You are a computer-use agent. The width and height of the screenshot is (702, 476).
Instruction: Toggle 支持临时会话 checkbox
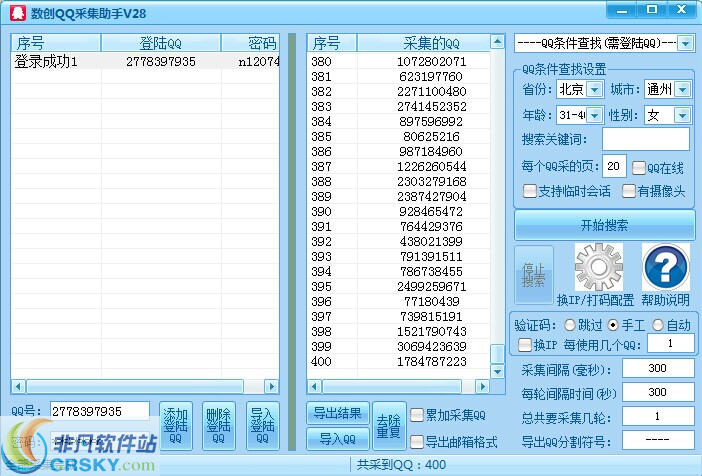pos(530,191)
